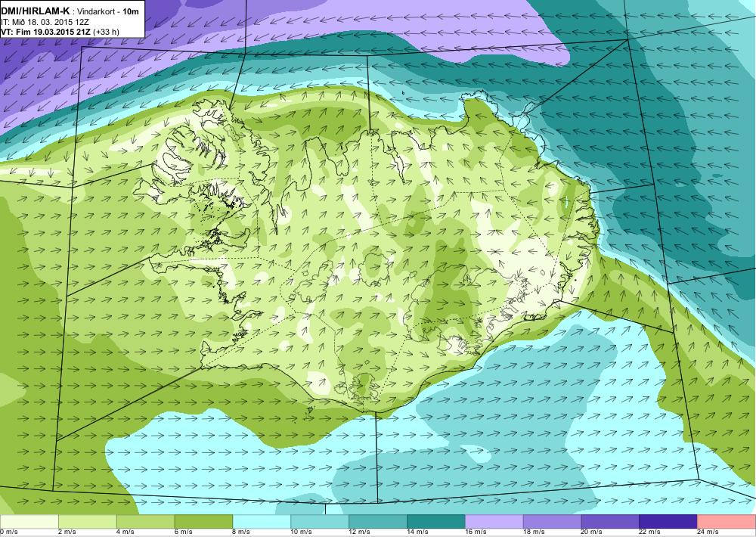
Task: Click the '10 m/s' legend label
Action: pyautogui.click(x=302, y=532)
